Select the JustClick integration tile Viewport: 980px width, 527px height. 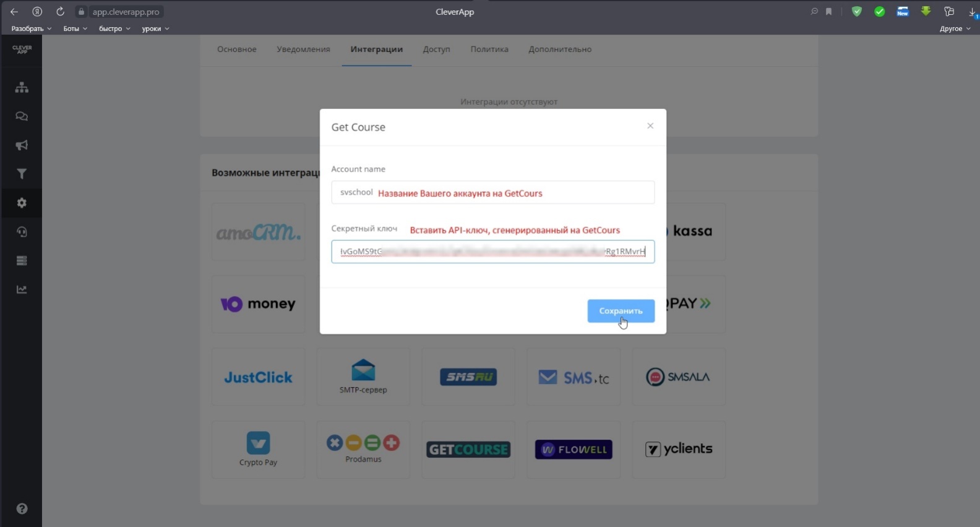[x=258, y=377]
